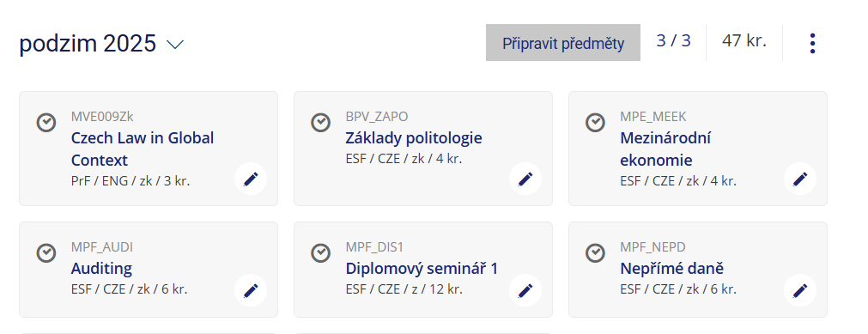Click the 47 kr. credits total
The image size is (868, 334).
[744, 41]
